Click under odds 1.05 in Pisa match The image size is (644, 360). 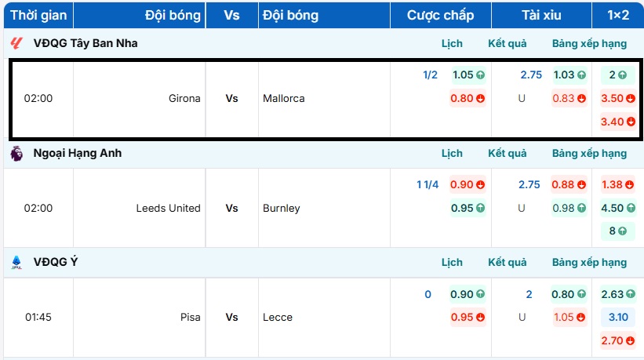(569, 318)
